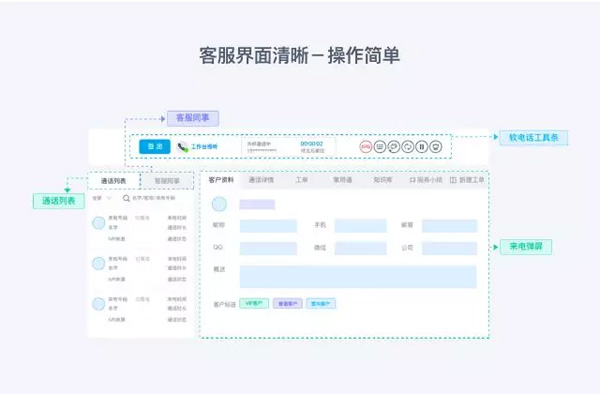This screenshot has width=600, height=394.
Task: Click the 昵称 input field
Action: tap(268, 226)
